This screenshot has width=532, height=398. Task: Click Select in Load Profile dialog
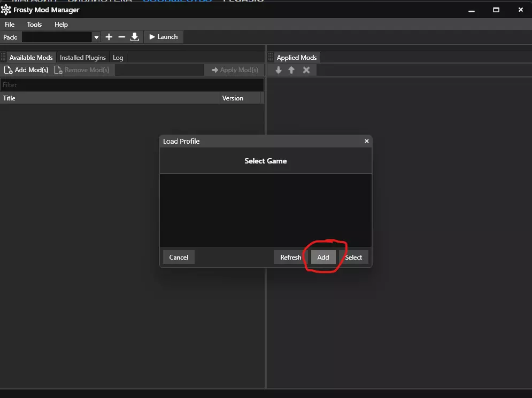pyautogui.click(x=353, y=257)
